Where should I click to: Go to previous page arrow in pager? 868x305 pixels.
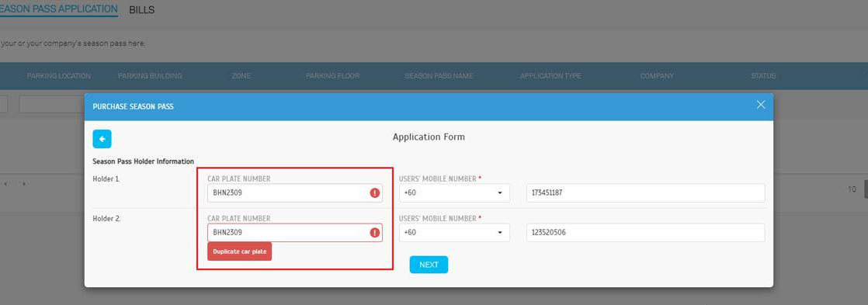[x=5, y=184]
